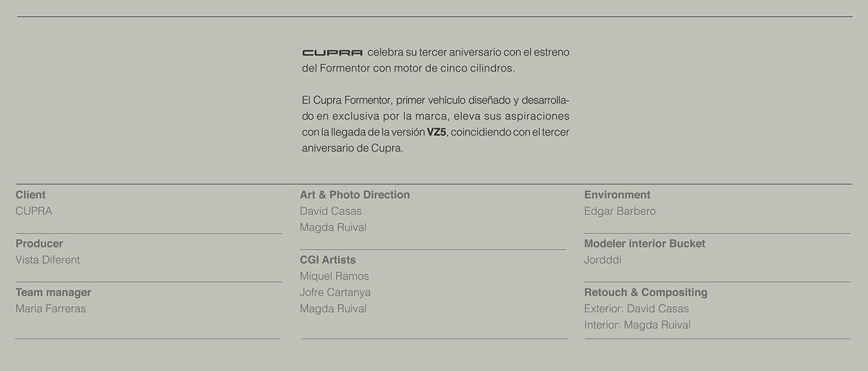Click the CGI Artists heading

(327, 260)
